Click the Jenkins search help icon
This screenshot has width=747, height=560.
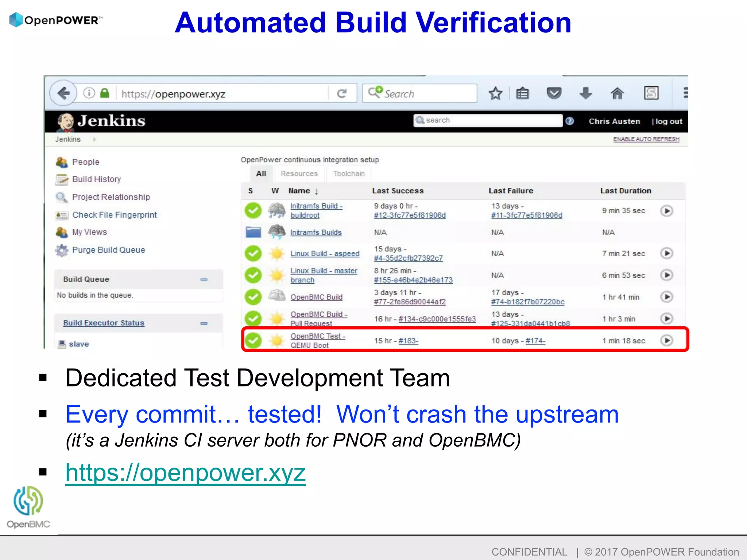point(569,121)
